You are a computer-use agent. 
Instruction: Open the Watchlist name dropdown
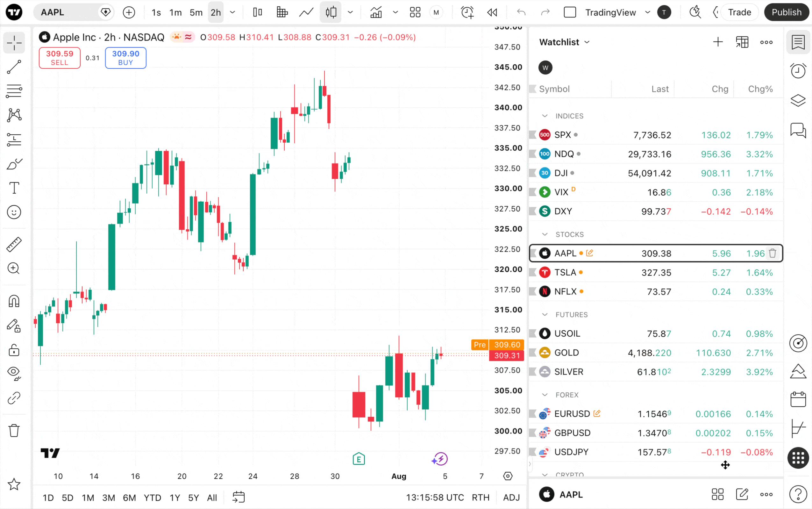coord(564,42)
